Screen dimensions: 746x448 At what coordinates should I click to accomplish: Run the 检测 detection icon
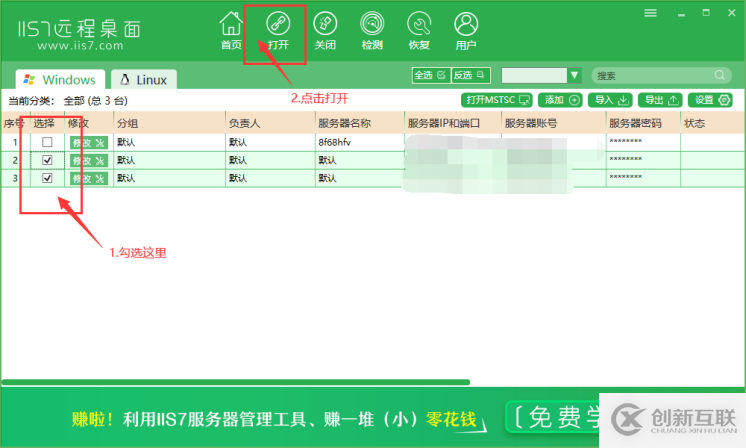[372, 30]
